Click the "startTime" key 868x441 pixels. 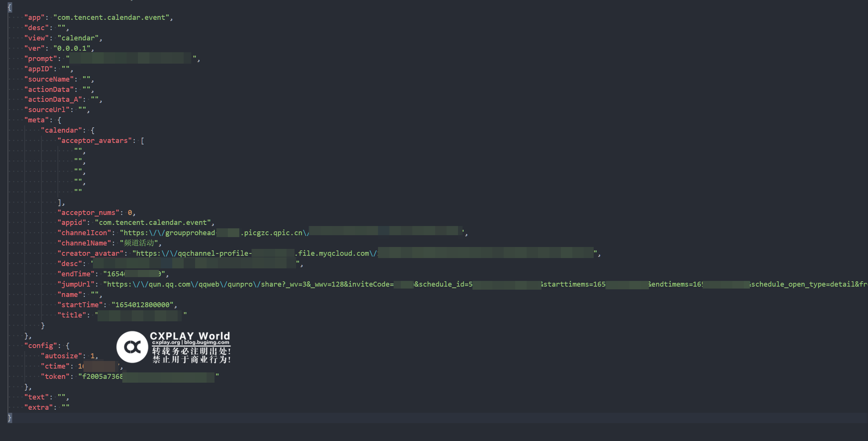pos(80,305)
